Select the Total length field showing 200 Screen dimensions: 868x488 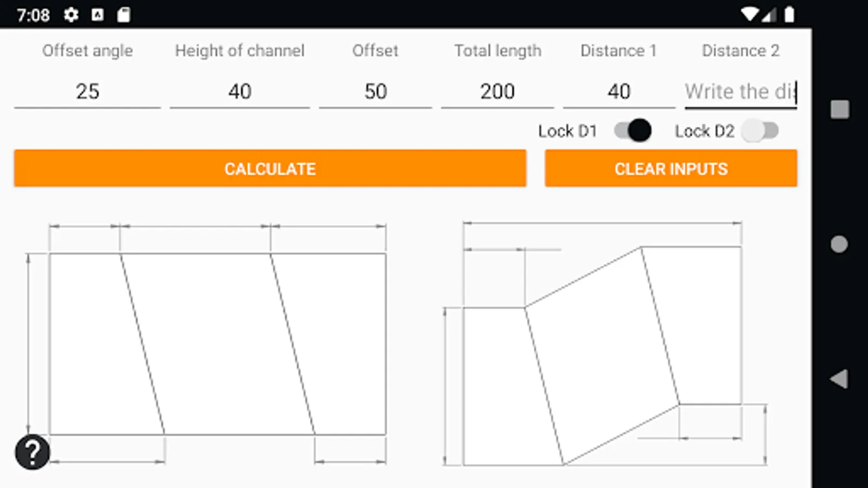[497, 91]
